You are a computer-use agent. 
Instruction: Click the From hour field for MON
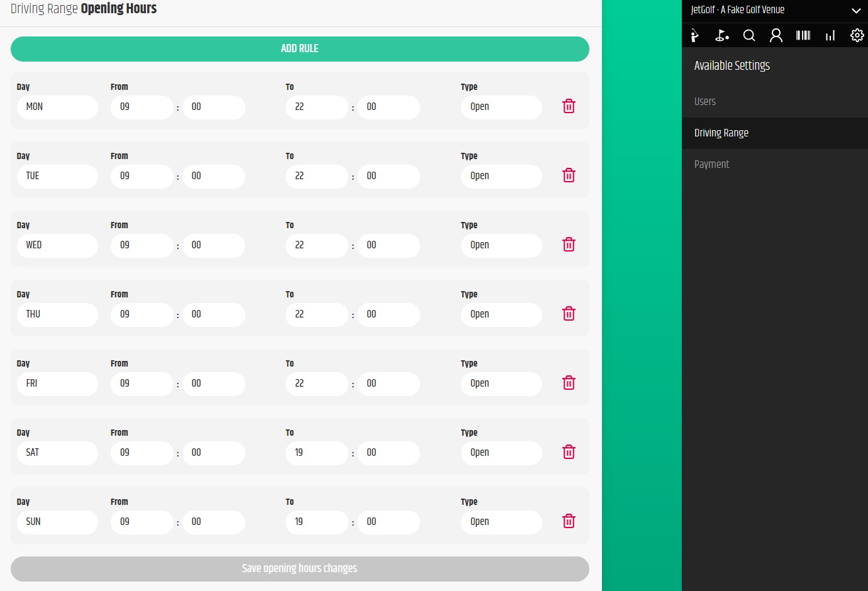[x=142, y=107]
